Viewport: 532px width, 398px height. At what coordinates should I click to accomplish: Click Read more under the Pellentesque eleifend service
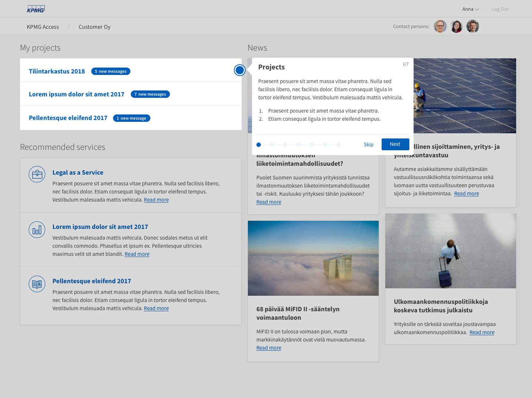156,308
